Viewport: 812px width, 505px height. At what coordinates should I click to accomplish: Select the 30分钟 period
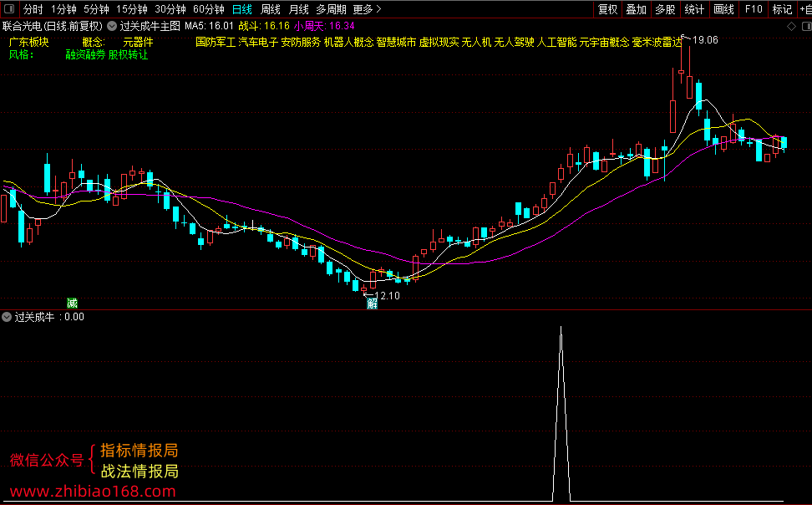pyautogui.click(x=170, y=9)
